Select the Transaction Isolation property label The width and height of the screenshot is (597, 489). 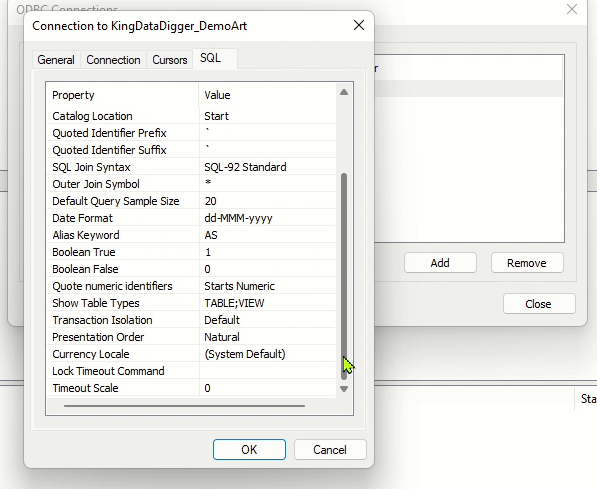102,320
